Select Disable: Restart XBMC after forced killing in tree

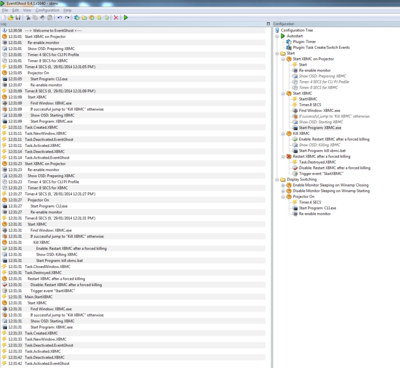click(x=335, y=168)
